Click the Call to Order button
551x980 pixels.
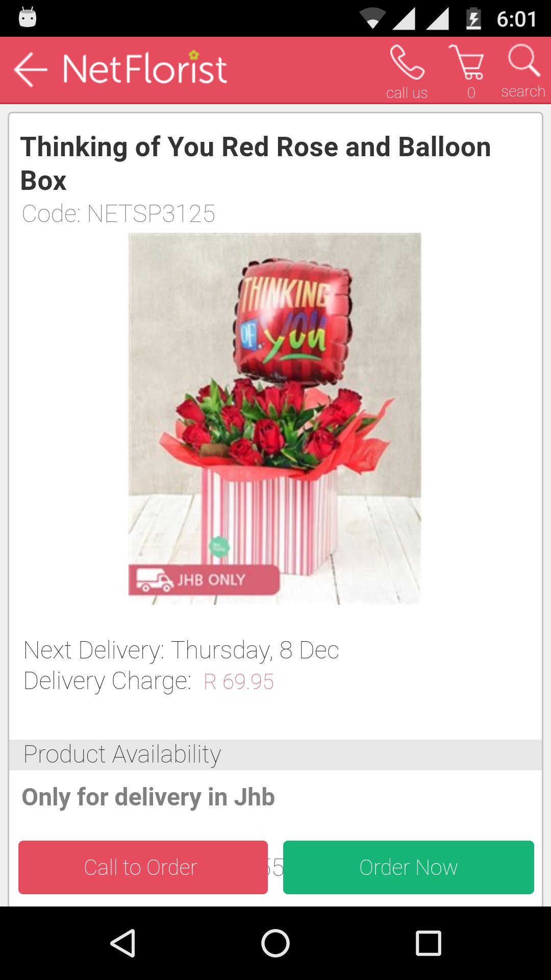(143, 867)
